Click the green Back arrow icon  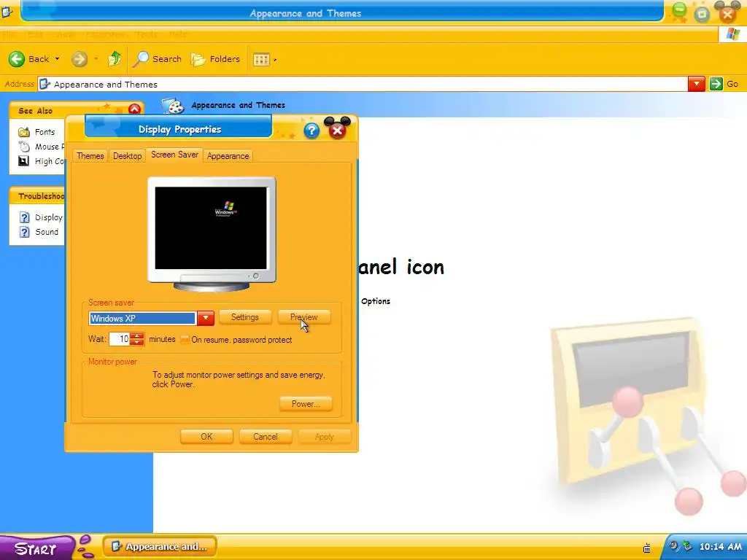click(17, 59)
